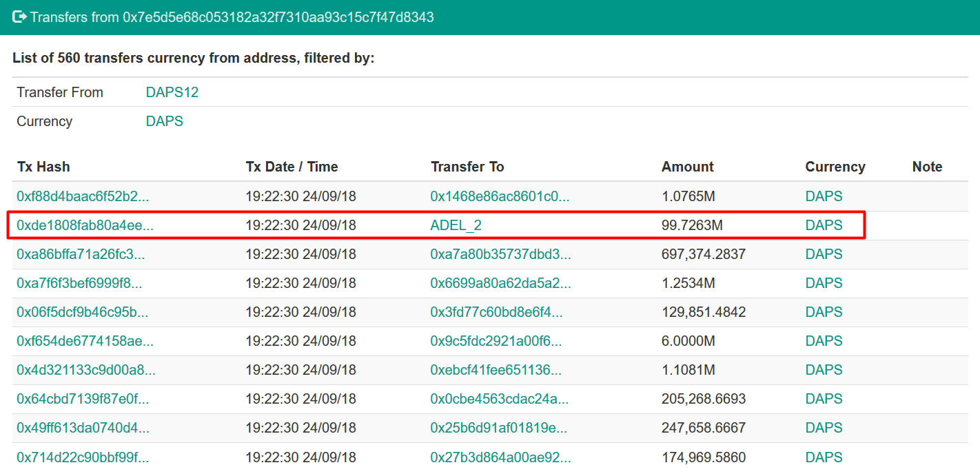Click the Currency column header

pos(835,167)
